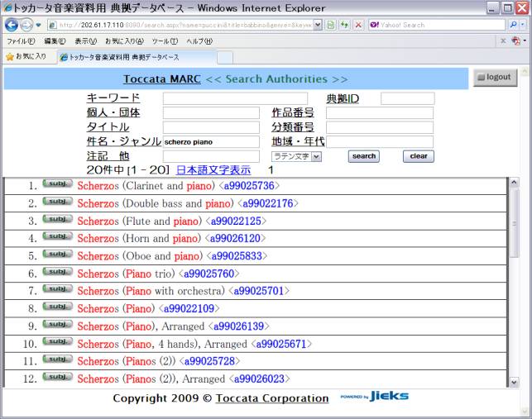Click subj icon for Flute and piano row
532x419 pixels.
pyautogui.click(x=57, y=219)
